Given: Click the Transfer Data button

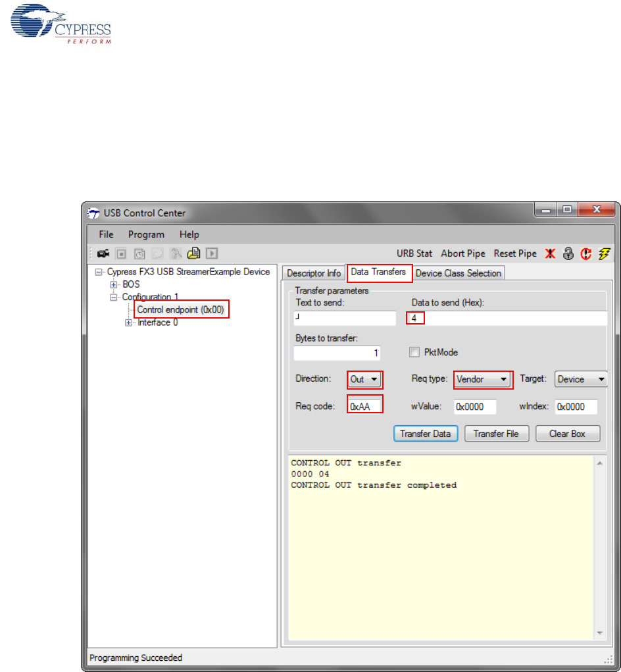Looking at the screenshot, I should [426, 434].
